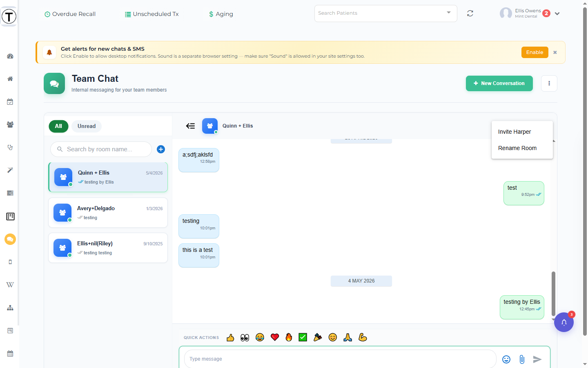Click the refresh sync icon in header

(x=470, y=13)
